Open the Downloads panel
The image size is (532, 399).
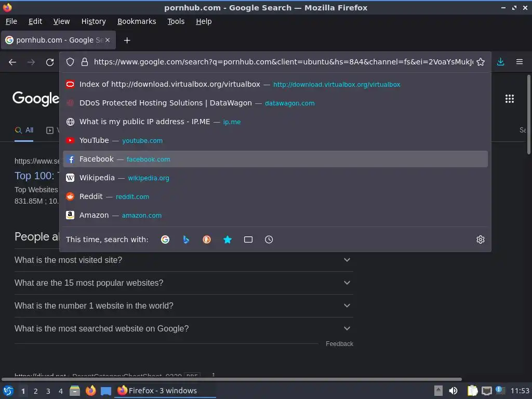click(x=500, y=62)
